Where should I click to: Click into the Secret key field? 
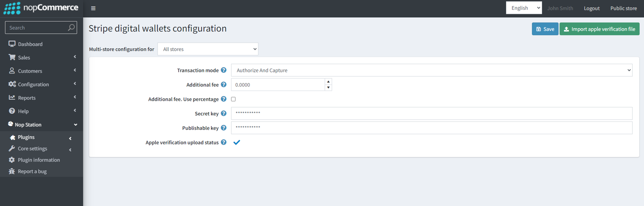point(431,113)
